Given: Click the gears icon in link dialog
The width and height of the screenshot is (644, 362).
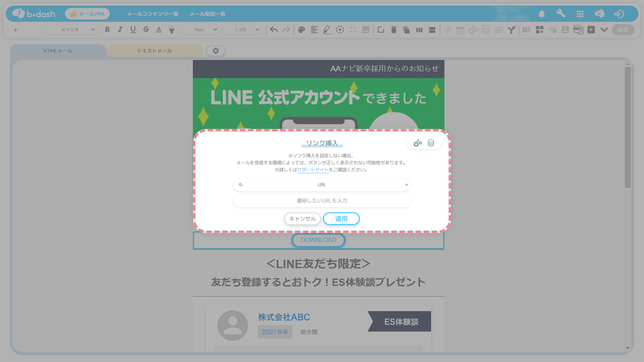Looking at the screenshot, I should click(x=418, y=143).
